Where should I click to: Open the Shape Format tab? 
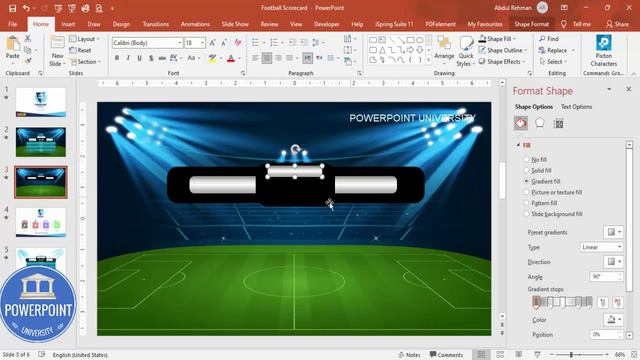(531, 24)
